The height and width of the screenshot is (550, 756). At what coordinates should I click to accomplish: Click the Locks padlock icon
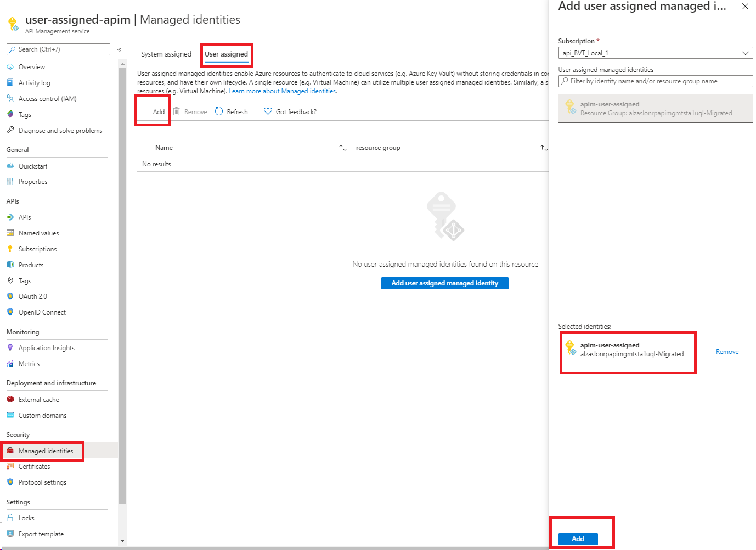pos(10,518)
